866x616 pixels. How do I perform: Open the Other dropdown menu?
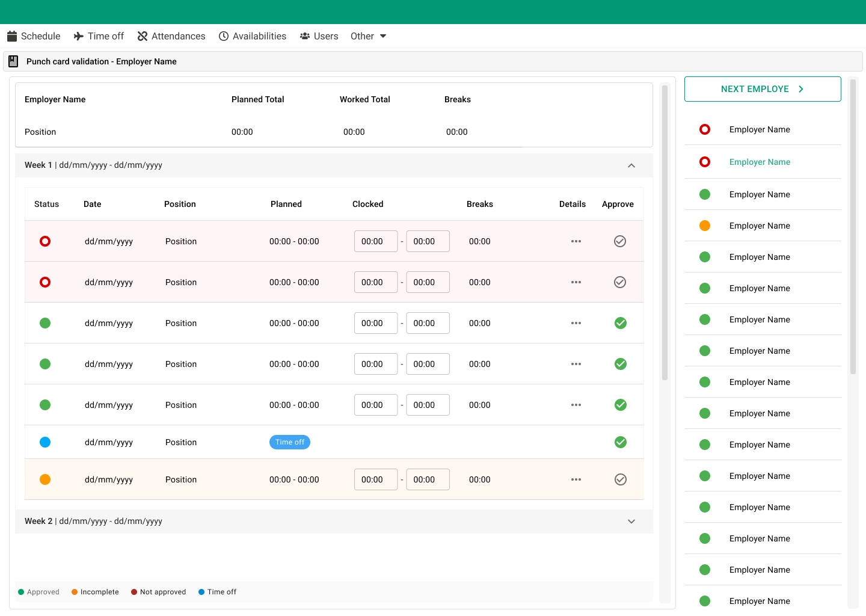pos(367,36)
